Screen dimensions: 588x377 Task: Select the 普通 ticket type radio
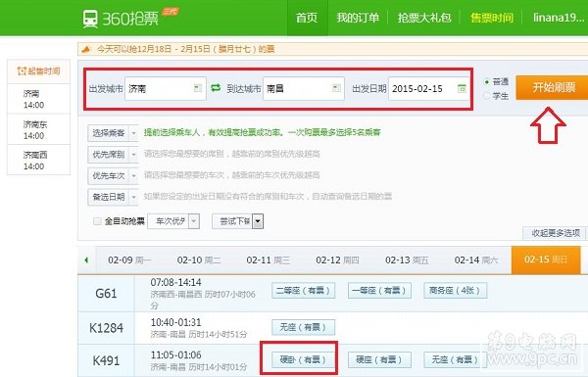[x=487, y=81]
